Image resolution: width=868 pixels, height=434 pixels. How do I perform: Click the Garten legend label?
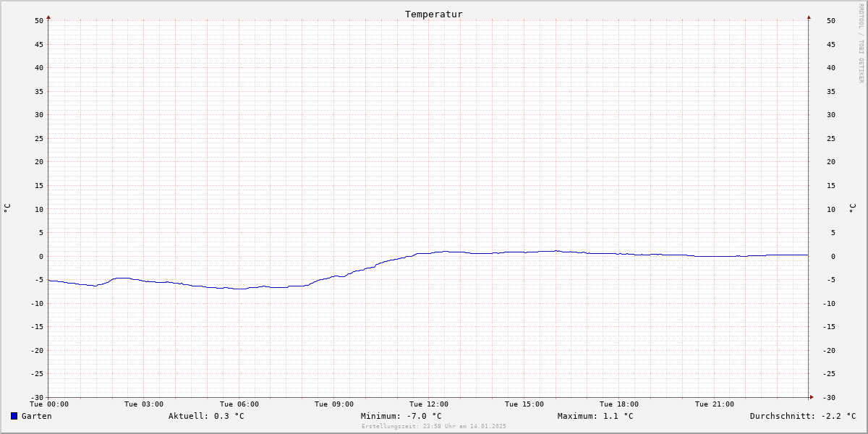(x=37, y=416)
